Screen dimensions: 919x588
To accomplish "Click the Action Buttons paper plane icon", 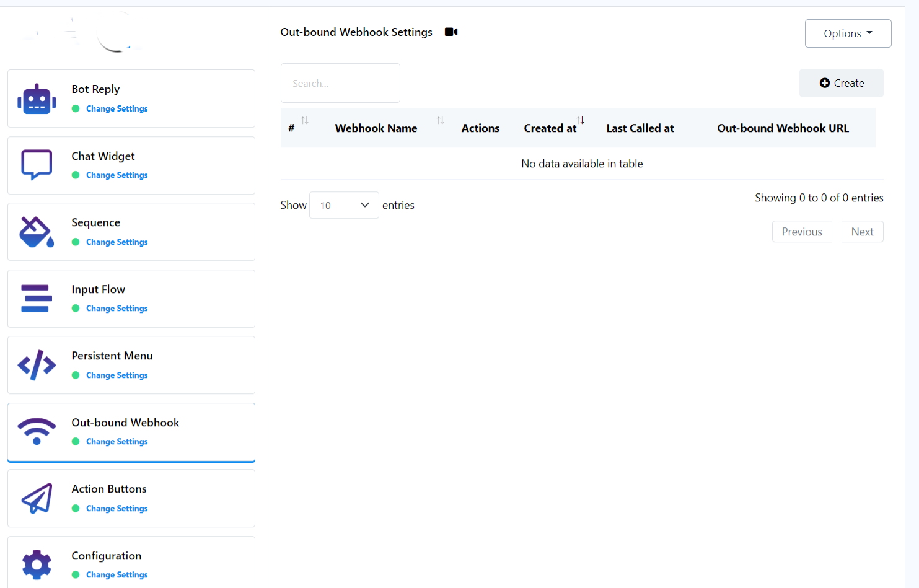I will click(x=37, y=498).
